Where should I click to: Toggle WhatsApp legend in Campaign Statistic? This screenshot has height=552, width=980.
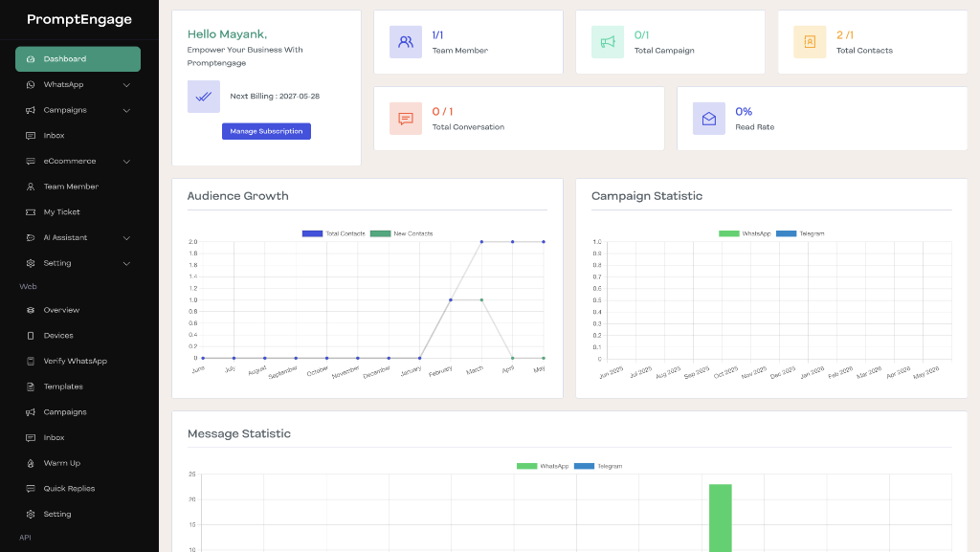click(x=745, y=233)
